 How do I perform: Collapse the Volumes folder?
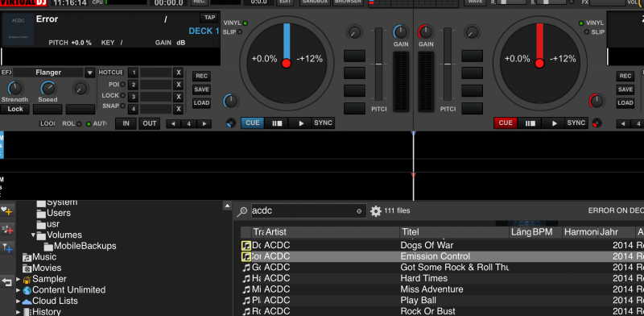coord(33,235)
